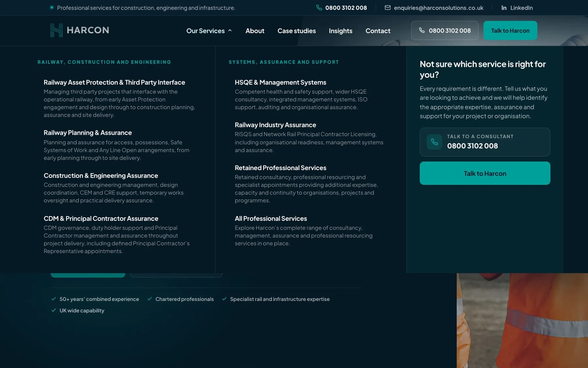Click 'Systems, Assurance and Support' heading
Viewport: 588px width, 368px height.
pyautogui.click(x=284, y=62)
